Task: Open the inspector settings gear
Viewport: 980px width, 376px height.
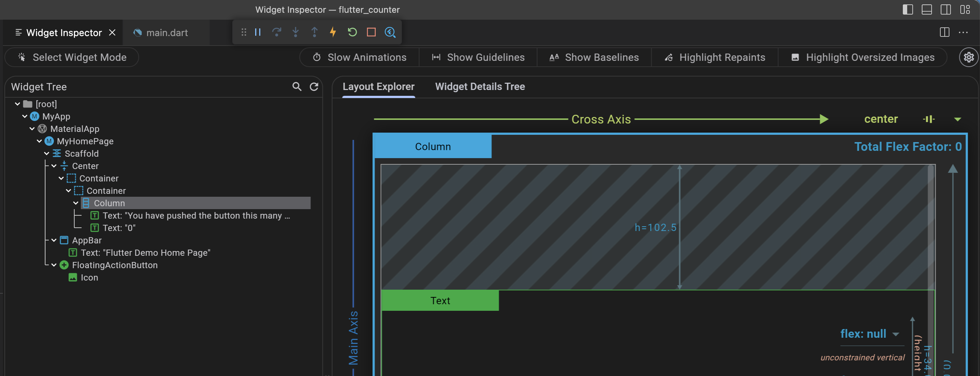Action: tap(969, 57)
